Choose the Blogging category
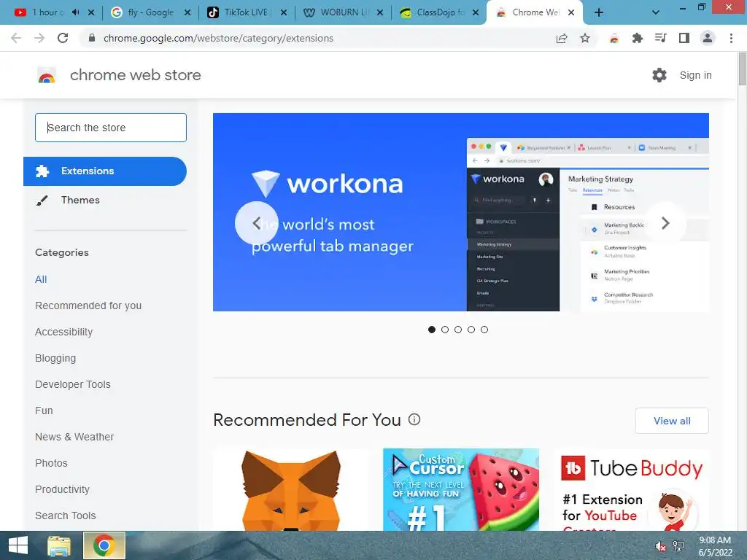This screenshot has width=747, height=560. click(x=55, y=358)
